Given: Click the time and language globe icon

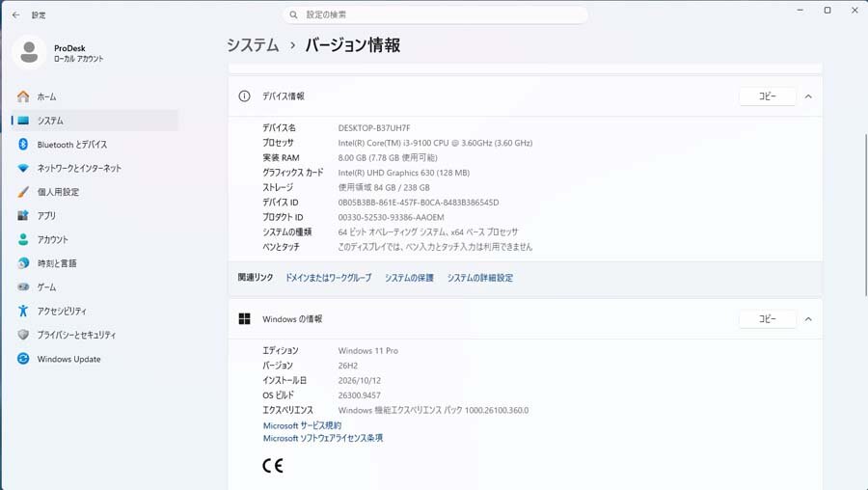Looking at the screenshot, I should coord(23,263).
